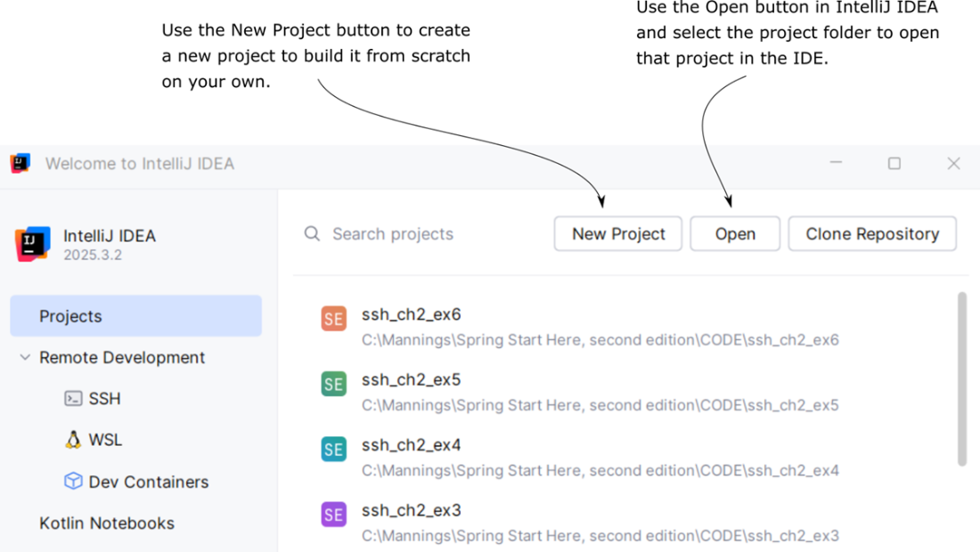Open project ssh_ch2_ex3
980x552 pixels.
pyautogui.click(x=412, y=510)
